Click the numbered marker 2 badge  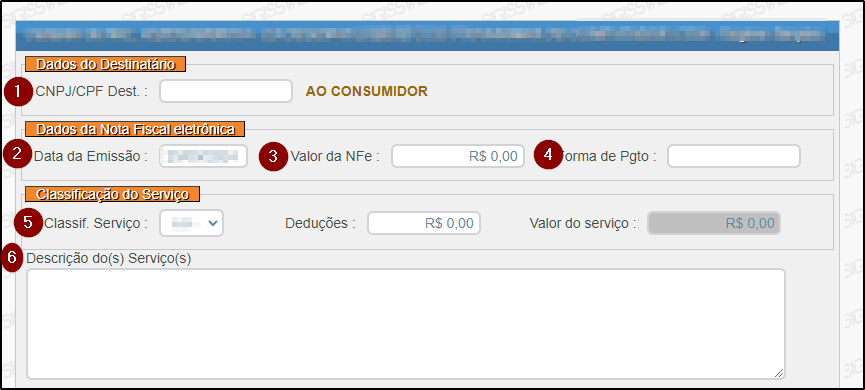(x=17, y=154)
